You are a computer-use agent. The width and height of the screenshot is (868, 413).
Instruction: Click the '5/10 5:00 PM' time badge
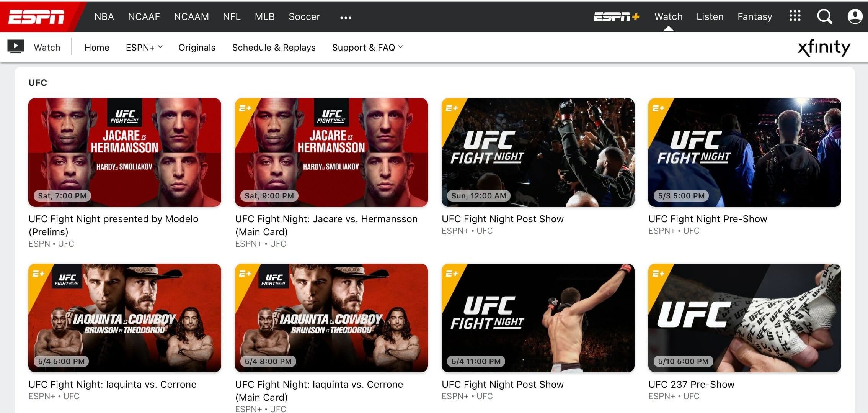click(x=683, y=361)
